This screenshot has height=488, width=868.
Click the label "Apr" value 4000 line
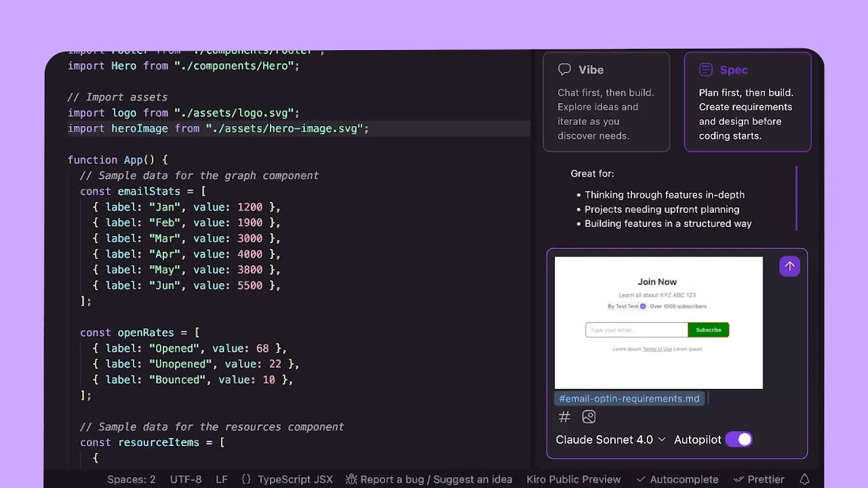(186, 254)
